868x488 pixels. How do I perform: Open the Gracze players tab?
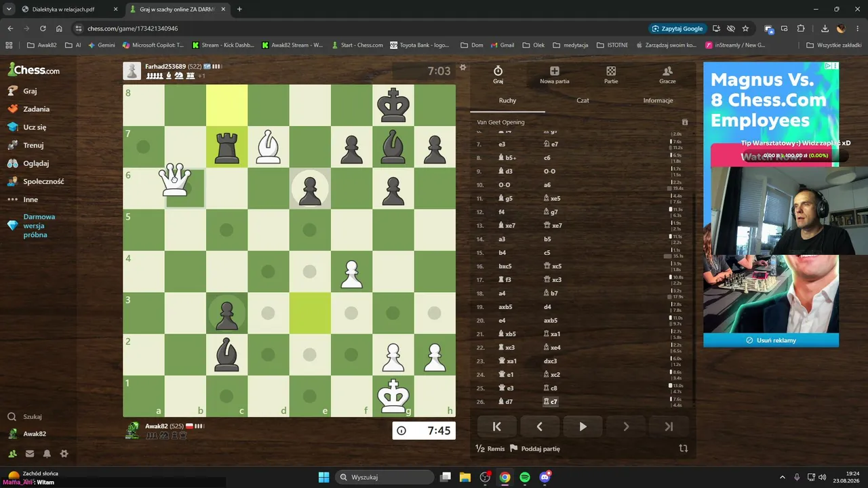(x=667, y=75)
